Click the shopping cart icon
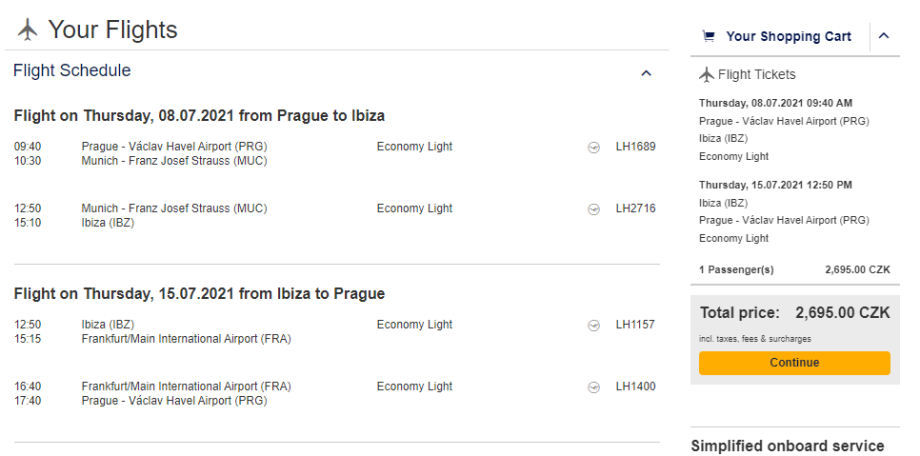The image size is (920, 456). [x=709, y=36]
